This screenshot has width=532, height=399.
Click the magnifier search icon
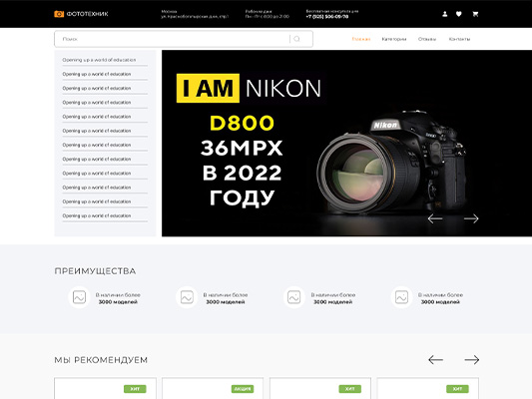[296, 39]
